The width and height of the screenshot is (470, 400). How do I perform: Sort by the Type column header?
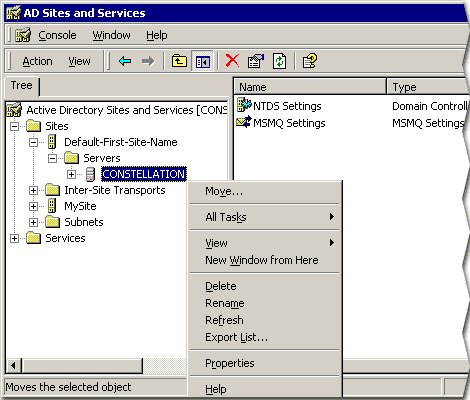428,87
